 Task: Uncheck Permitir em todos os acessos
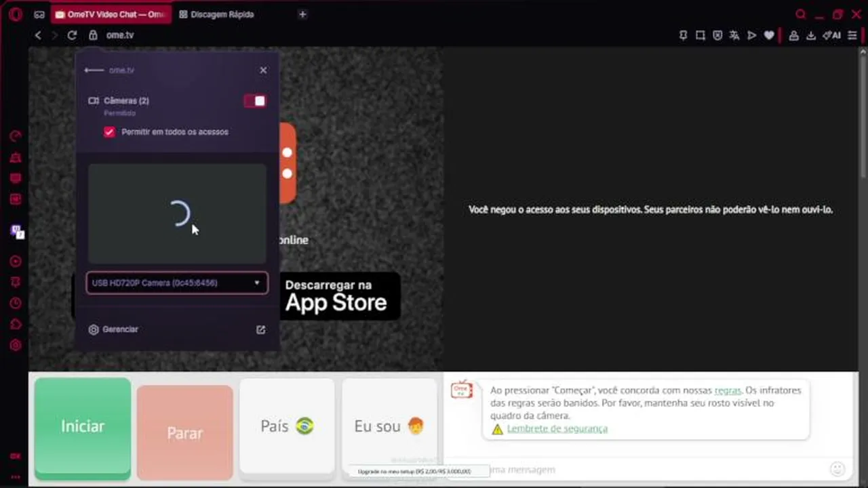[x=109, y=132]
